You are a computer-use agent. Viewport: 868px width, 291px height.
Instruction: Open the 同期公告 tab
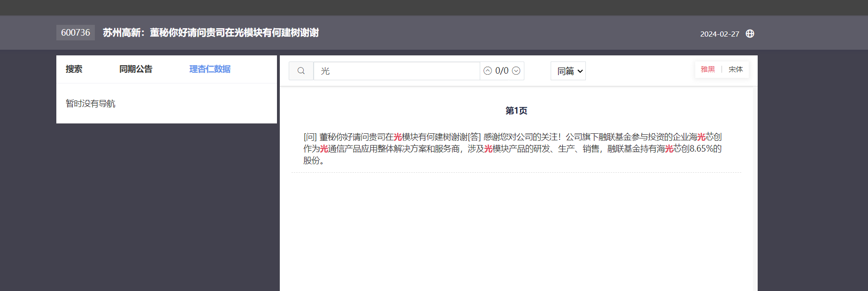pos(136,69)
